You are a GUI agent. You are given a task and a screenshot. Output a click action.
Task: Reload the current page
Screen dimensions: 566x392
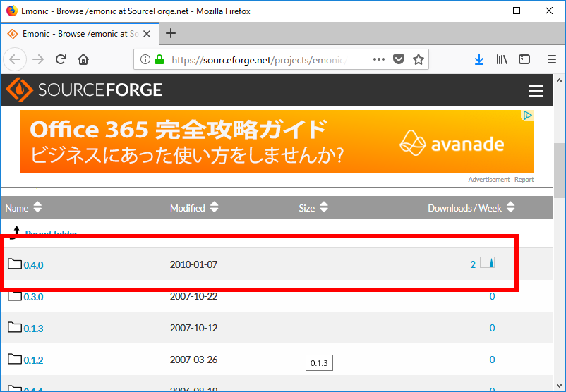(61, 59)
